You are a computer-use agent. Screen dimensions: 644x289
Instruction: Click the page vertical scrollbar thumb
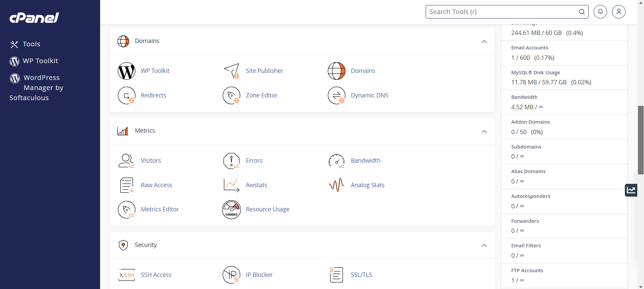[641, 140]
